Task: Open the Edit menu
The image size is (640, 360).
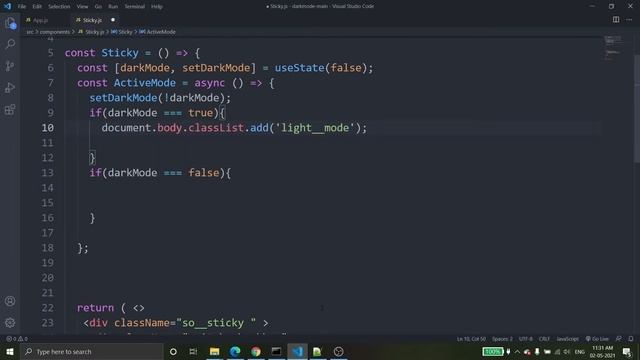Action: click(37, 7)
